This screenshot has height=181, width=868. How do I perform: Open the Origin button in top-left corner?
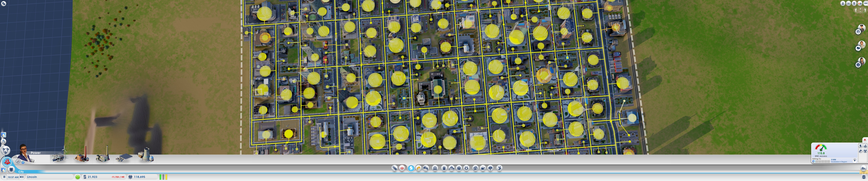click(3, 3)
